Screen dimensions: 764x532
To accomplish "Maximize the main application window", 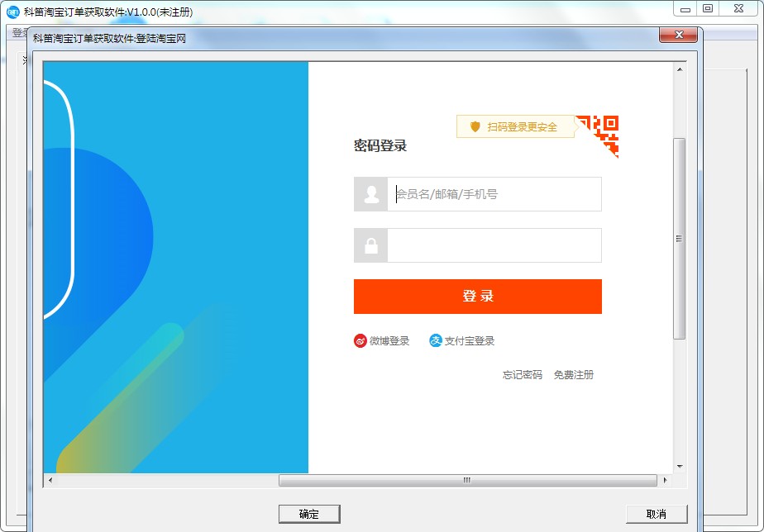I will coord(708,9).
